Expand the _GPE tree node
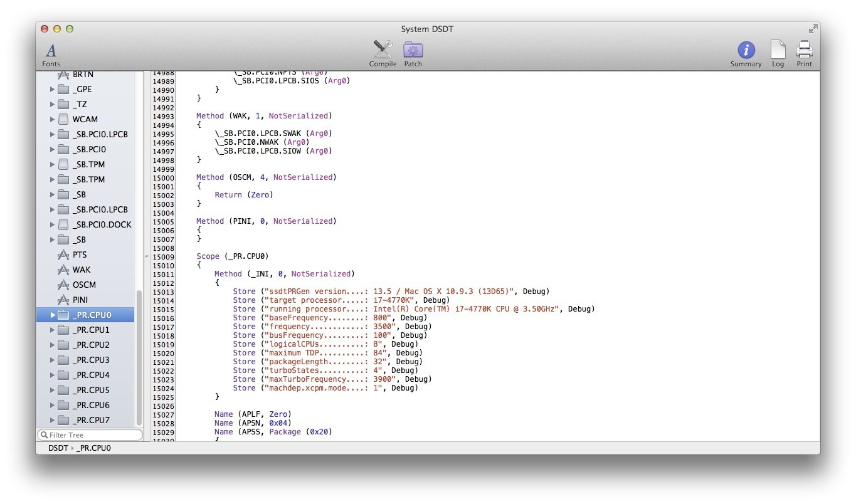 [52, 90]
